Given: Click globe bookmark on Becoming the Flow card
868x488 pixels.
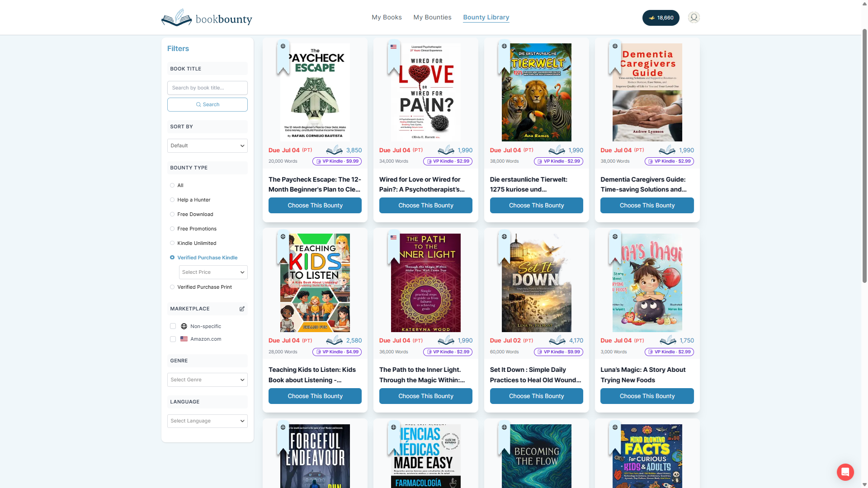Looking at the screenshot, I should click(505, 438).
